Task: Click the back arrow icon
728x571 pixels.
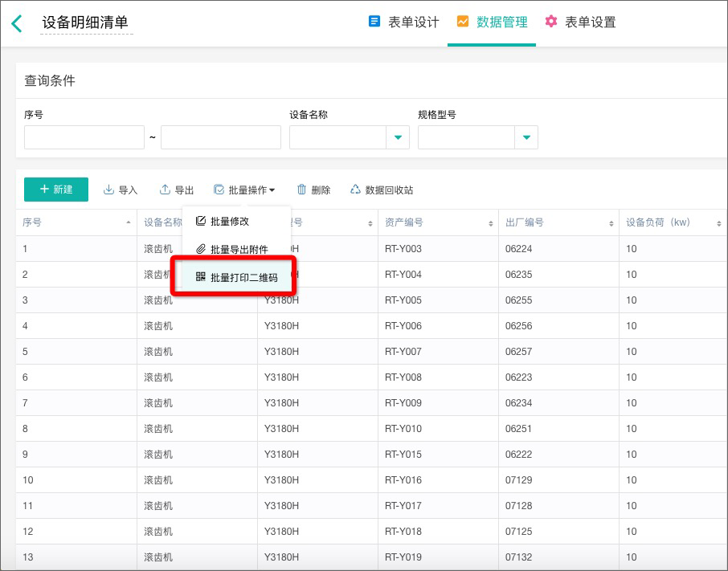Action: coord(17,23)
